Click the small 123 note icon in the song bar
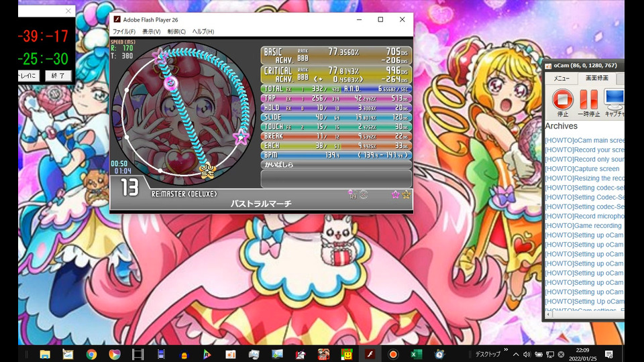Image resolution: width=644 pixels, height=362 pixels. [352, 194]
